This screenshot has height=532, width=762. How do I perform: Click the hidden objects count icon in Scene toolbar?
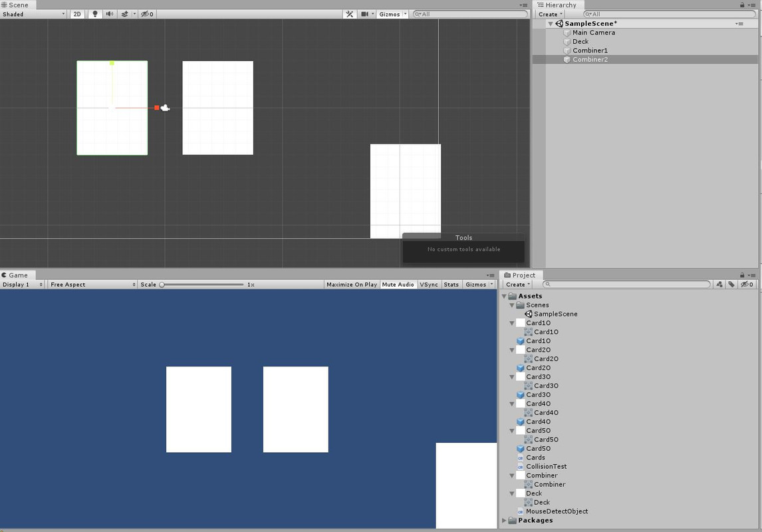(147, 14)
